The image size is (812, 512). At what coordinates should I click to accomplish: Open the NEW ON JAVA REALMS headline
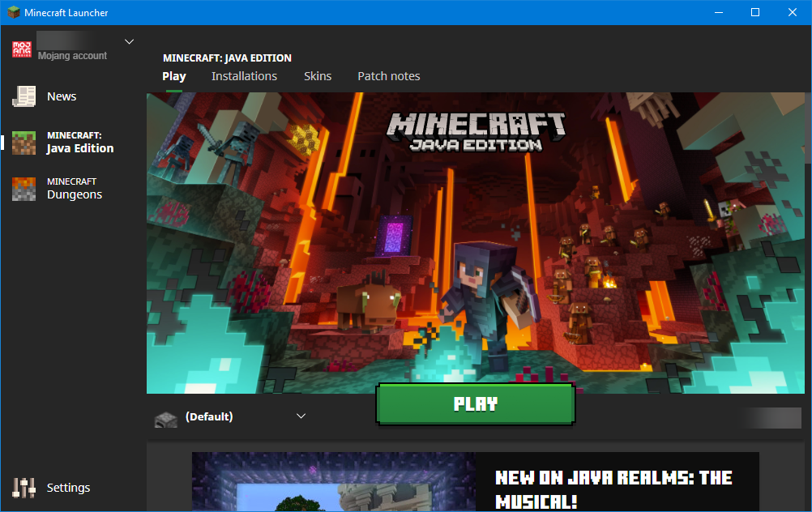[613, 489]
